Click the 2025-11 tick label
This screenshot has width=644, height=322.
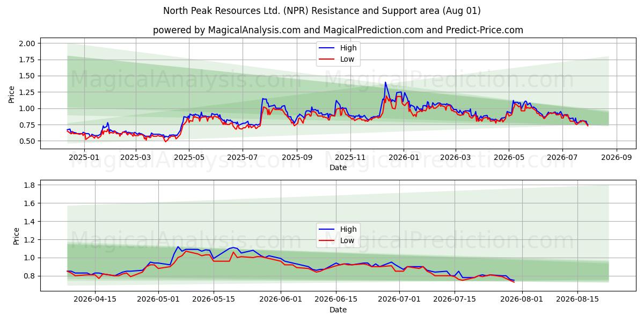coord(350,157)
